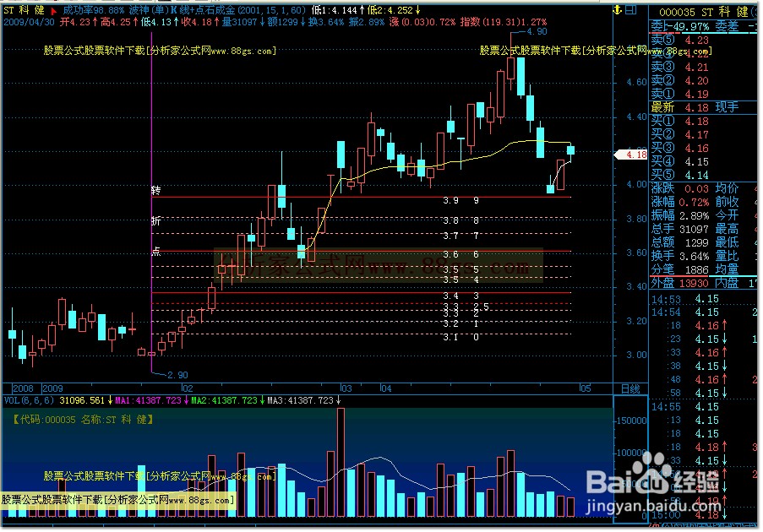Select the ST 科健 stock name at top left
Image resolution: width=763 pixels, height=532 pixels.
point(25,10)
